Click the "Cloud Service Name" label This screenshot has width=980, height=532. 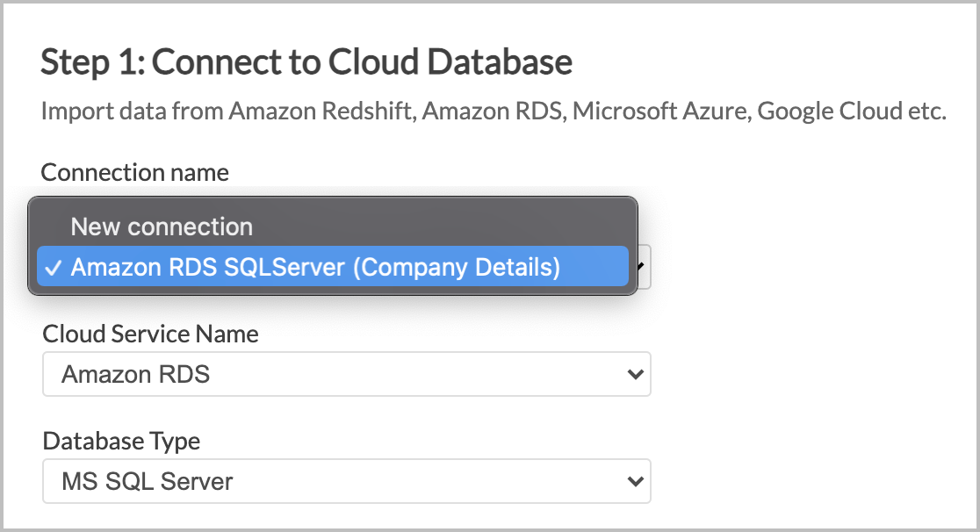[150, 334]
